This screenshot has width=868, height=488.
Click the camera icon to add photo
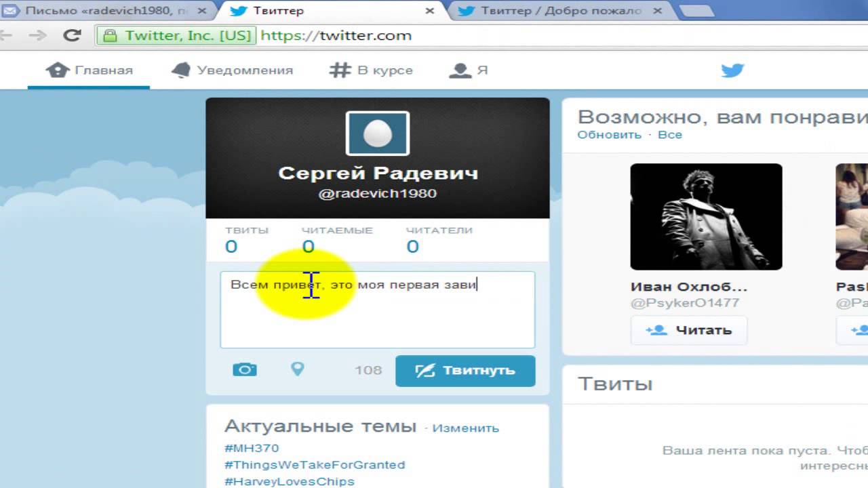244,369
